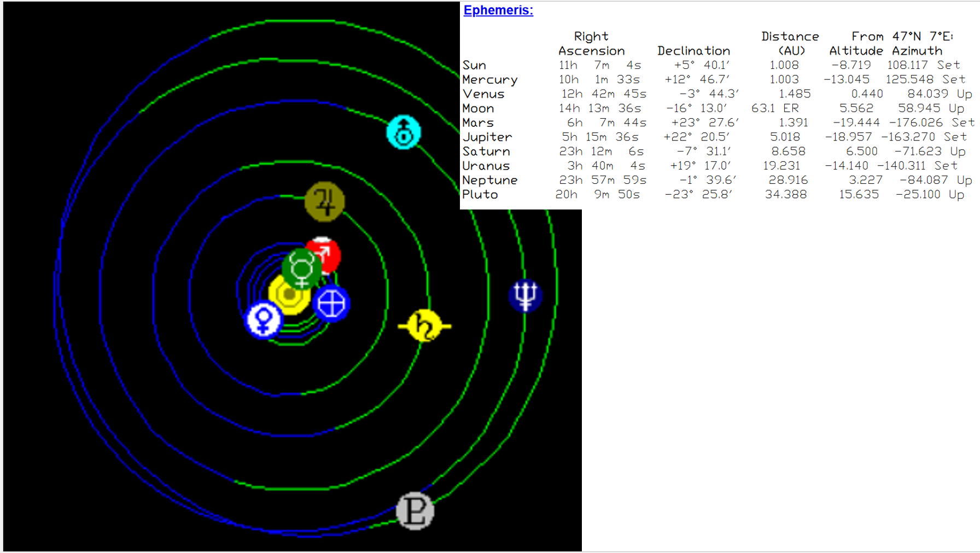
Task: Open the Ephemeris link
Action: pos(498,10)
